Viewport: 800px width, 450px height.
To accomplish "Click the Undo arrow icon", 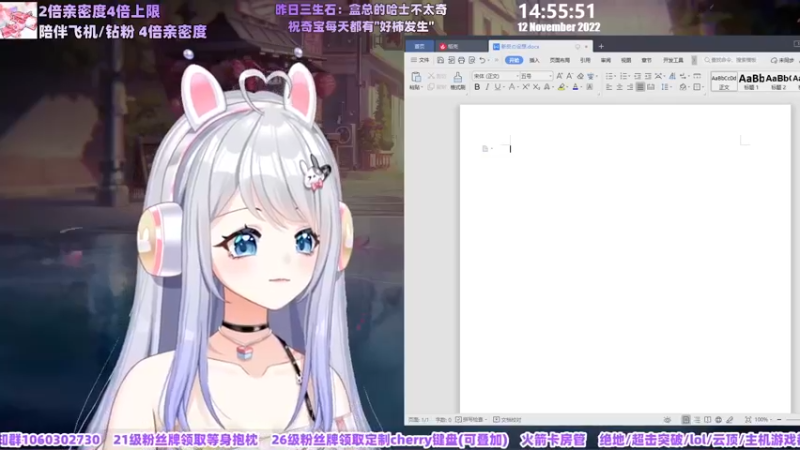I will click(x=482, y=60).
